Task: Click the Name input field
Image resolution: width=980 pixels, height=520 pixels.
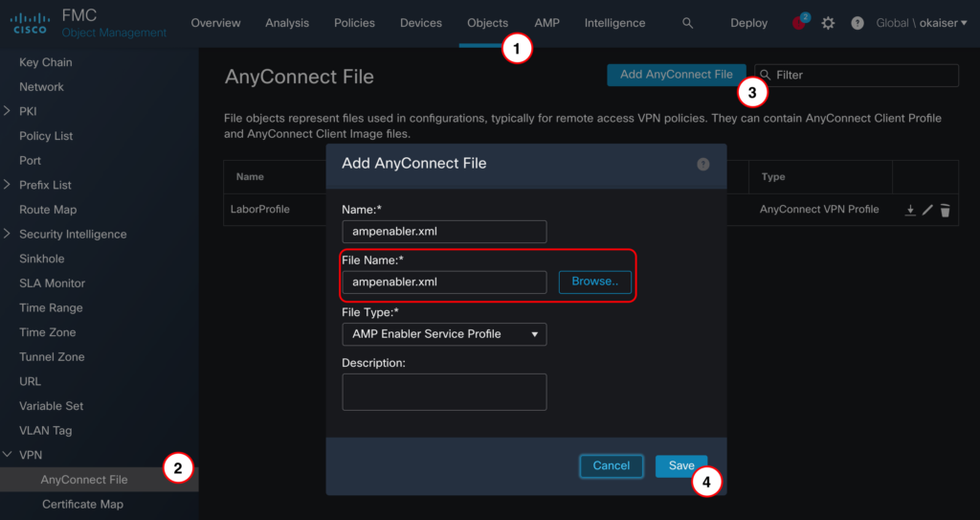Action: 444,232
